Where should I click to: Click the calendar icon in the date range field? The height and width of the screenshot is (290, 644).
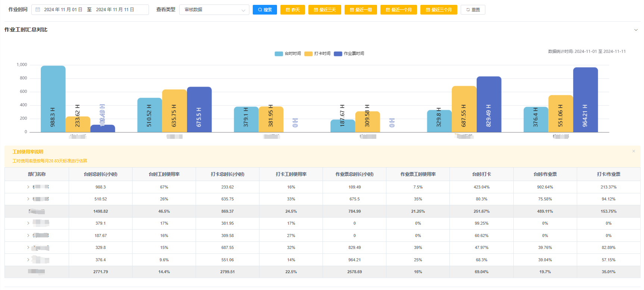click(x=38, y=10)
